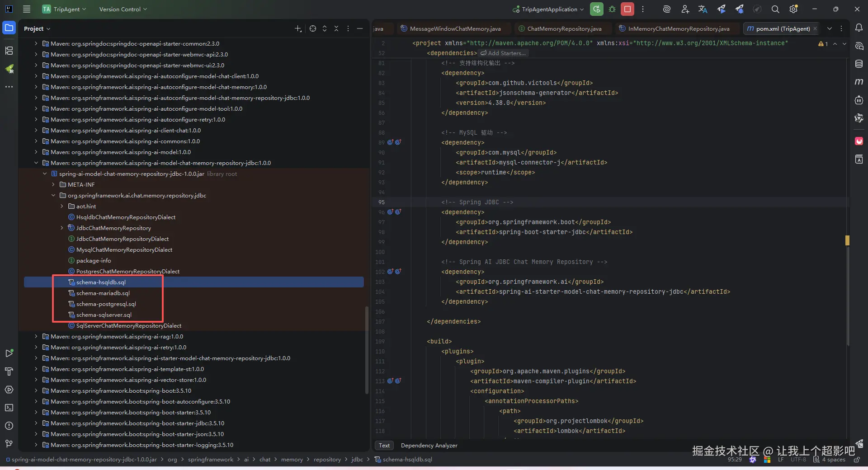Image resolution: width=868 pixels, height=470 pixels.
Task: Expand JdbcChatMemoryRepository class node
Action: coord(62,228)
